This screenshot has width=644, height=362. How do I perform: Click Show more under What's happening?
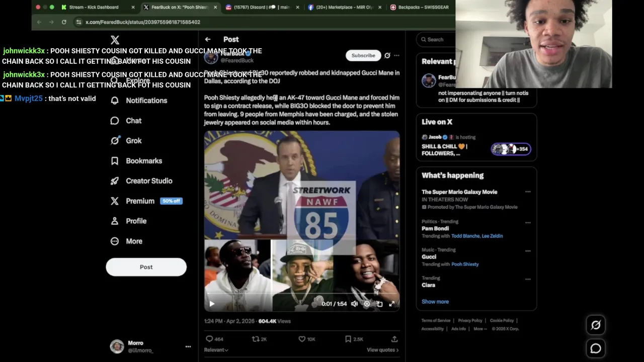(435, 302)
